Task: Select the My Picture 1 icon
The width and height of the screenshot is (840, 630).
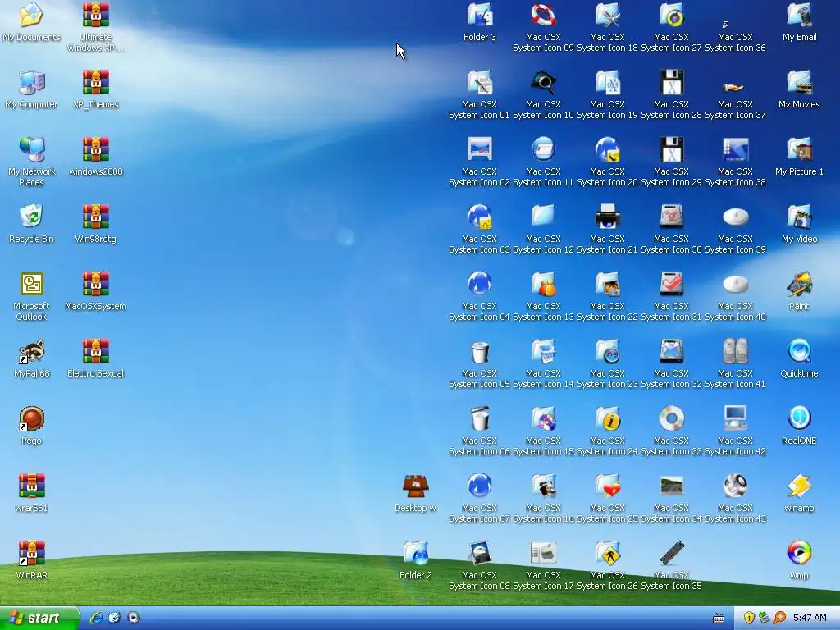Action: point(799,149)
